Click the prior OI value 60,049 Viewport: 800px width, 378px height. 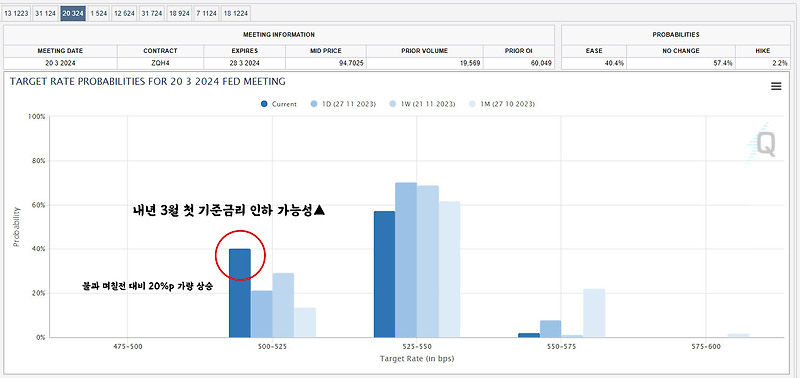point(541,63)
